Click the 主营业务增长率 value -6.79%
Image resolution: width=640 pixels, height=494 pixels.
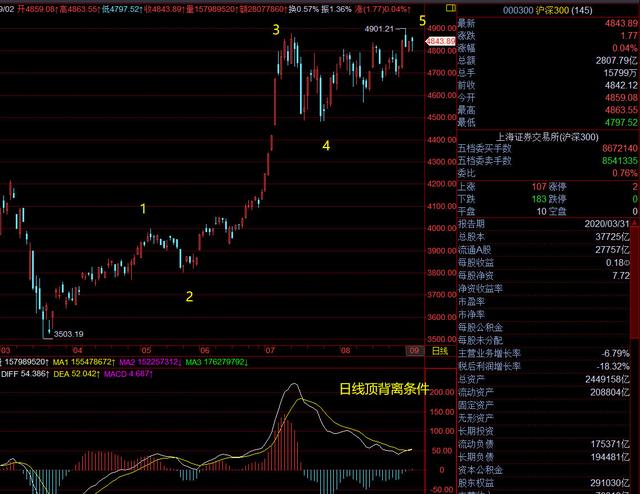[615, 353]
